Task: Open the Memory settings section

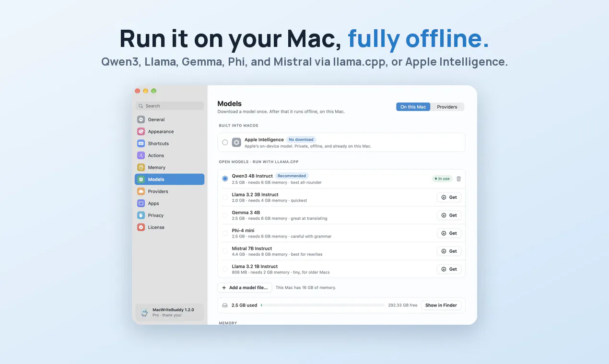Action: pos(169,168)
